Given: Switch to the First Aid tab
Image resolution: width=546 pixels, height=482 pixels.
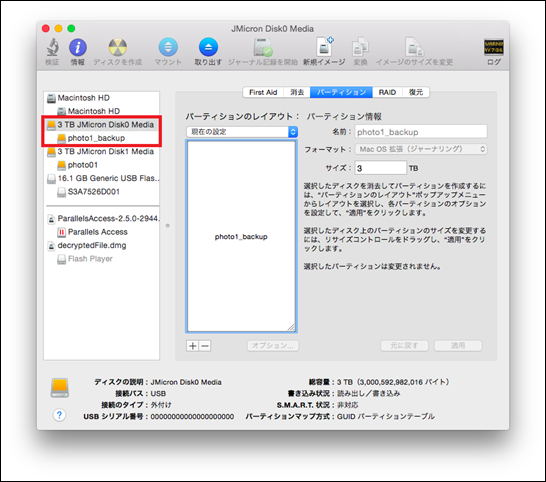Looking at the screenshot, I should tap(263, 92).
